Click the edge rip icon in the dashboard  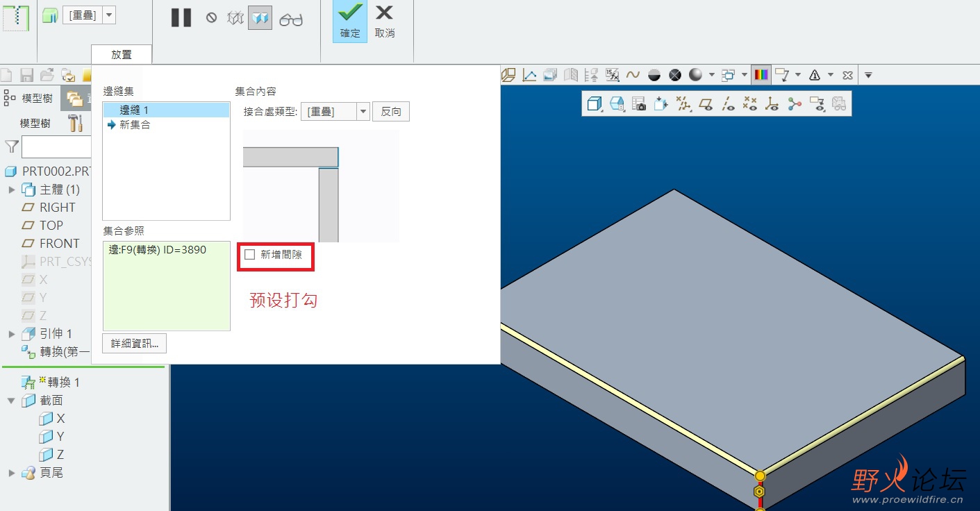pyautogui.click(x=17, y=17)
